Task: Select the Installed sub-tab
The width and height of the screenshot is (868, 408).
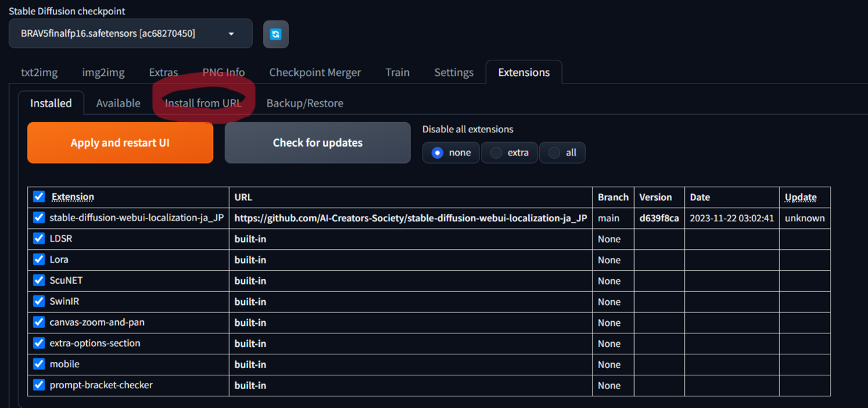Action: pyautogui.click(x=51, y=103)
